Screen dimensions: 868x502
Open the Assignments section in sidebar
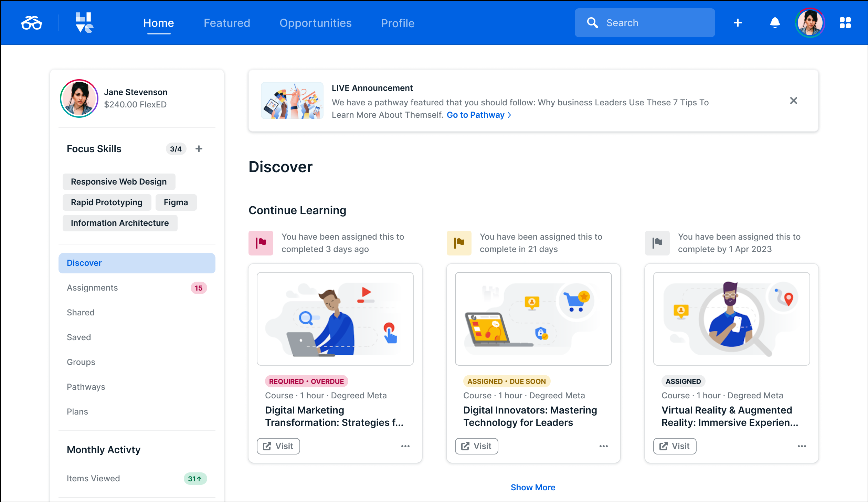click(x=93, y=287)
